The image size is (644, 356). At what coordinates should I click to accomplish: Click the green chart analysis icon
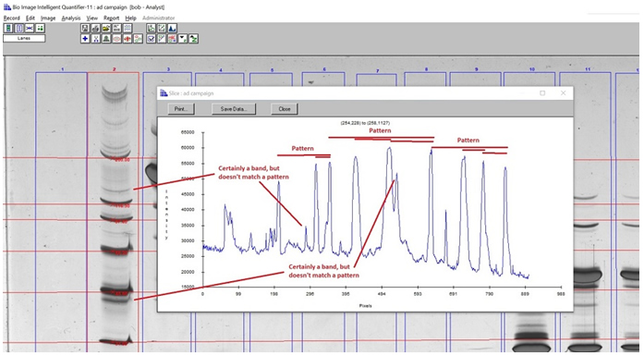point(152,28)
